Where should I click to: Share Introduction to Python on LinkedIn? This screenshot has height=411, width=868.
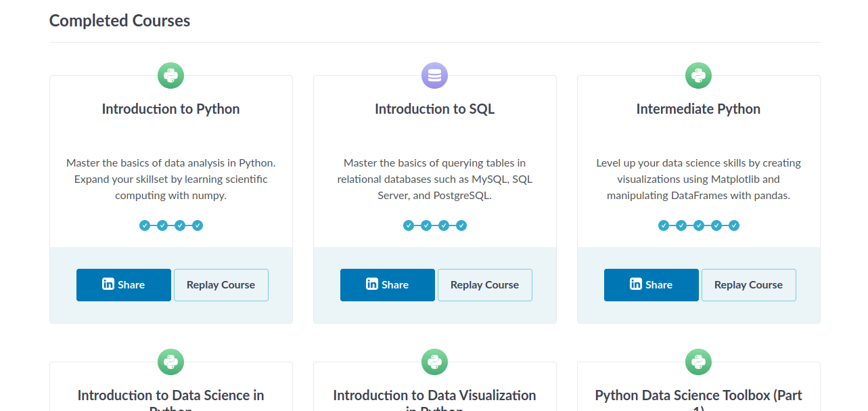124,285
